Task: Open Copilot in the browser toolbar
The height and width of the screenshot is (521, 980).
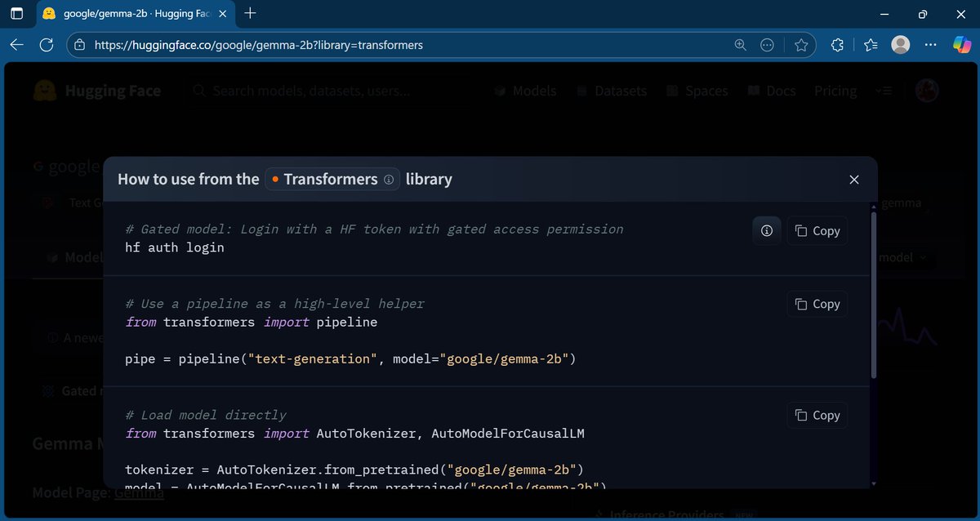Action: pyautogui.click(x=961, y=44)
